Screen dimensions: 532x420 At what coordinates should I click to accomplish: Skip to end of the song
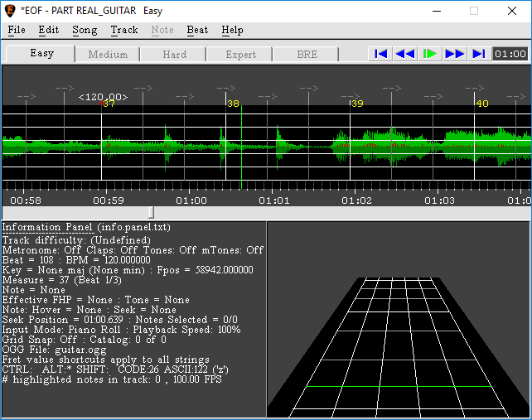click(x=478, y=54)
